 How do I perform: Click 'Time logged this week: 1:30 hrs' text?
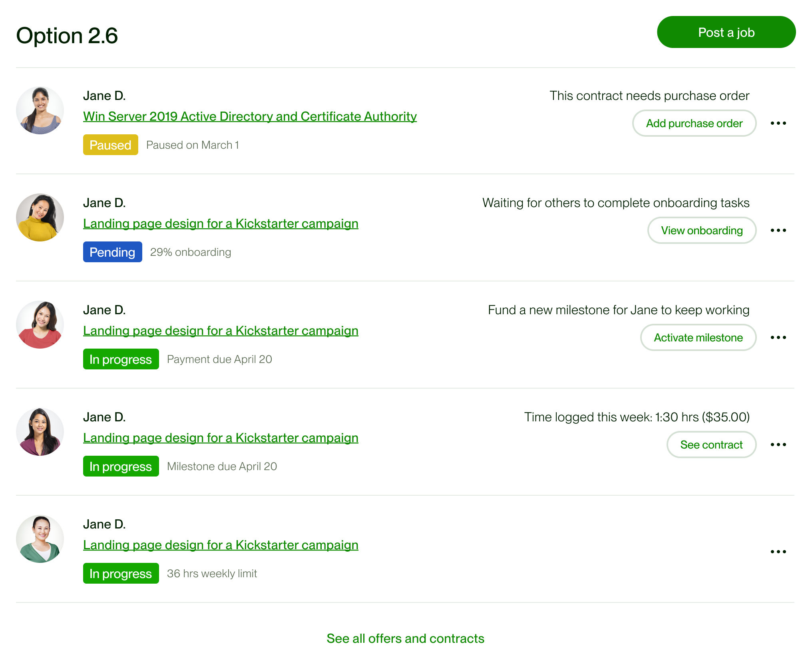[637, 417]
